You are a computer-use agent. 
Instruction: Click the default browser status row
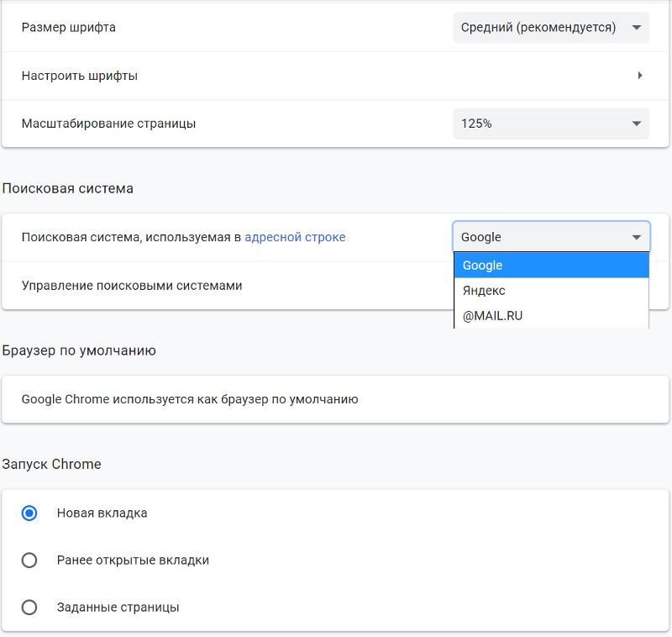[335, 399]
